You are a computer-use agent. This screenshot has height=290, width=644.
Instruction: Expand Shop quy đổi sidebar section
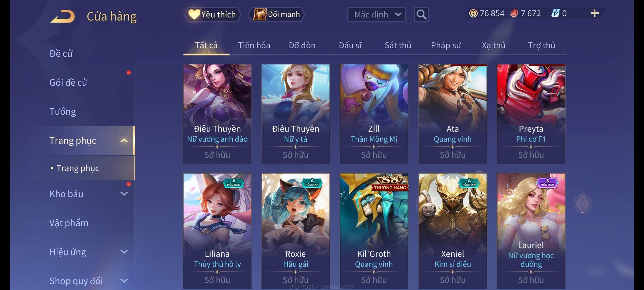124,281
